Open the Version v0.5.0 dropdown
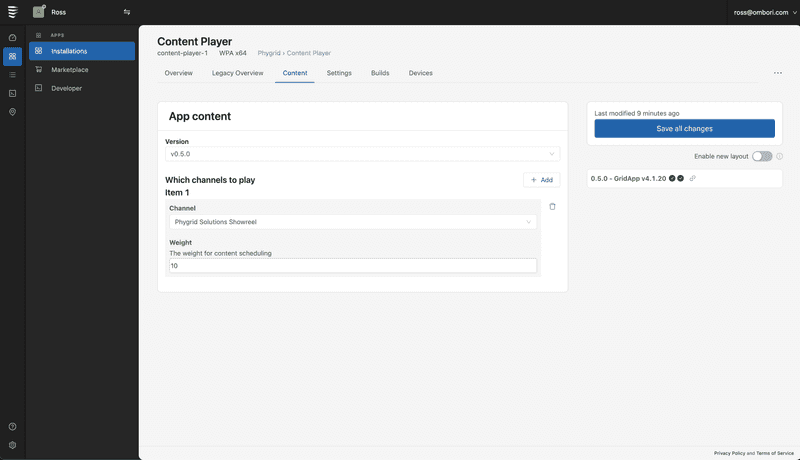Viewport: 800px width, 460px height. coord(361,154)
